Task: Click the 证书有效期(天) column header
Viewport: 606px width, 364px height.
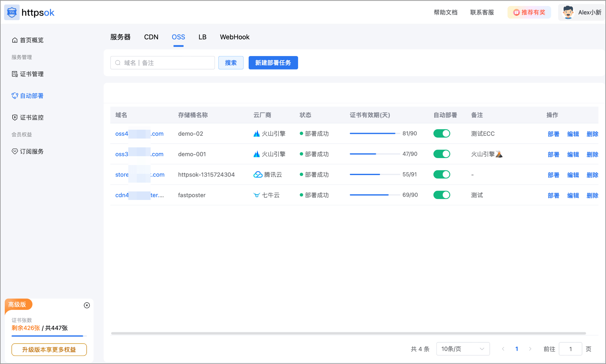Action: (370, 115)
